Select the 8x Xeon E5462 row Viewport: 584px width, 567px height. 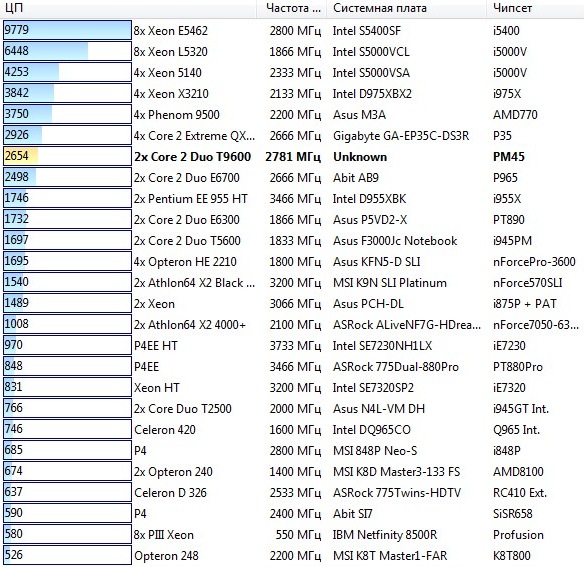[x=292, y=31]
